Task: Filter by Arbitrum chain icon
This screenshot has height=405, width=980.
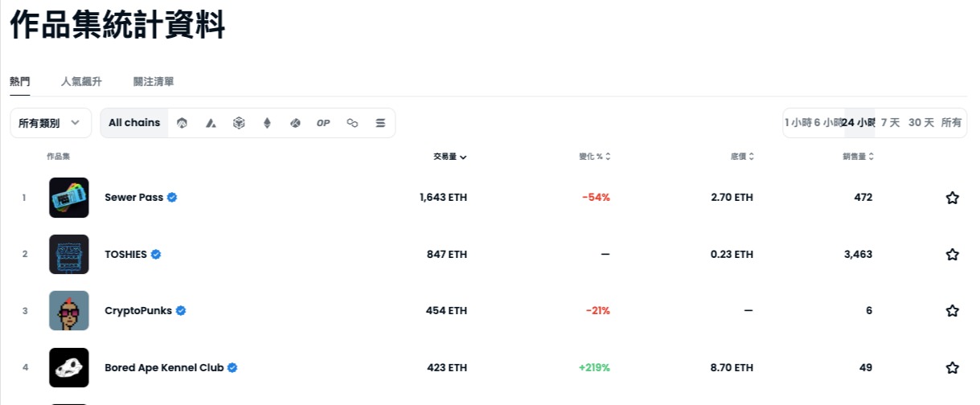Action: [182, 123]
